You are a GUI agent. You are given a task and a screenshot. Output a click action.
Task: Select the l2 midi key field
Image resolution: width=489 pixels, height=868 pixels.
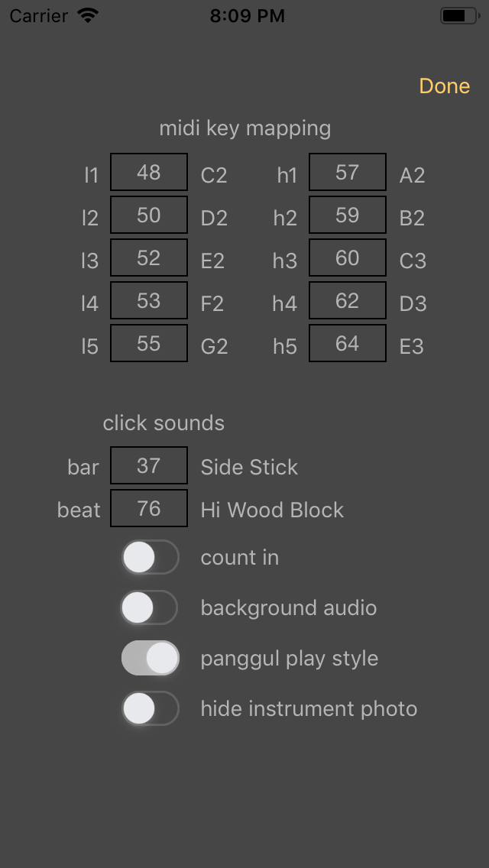tap(149, 215)
